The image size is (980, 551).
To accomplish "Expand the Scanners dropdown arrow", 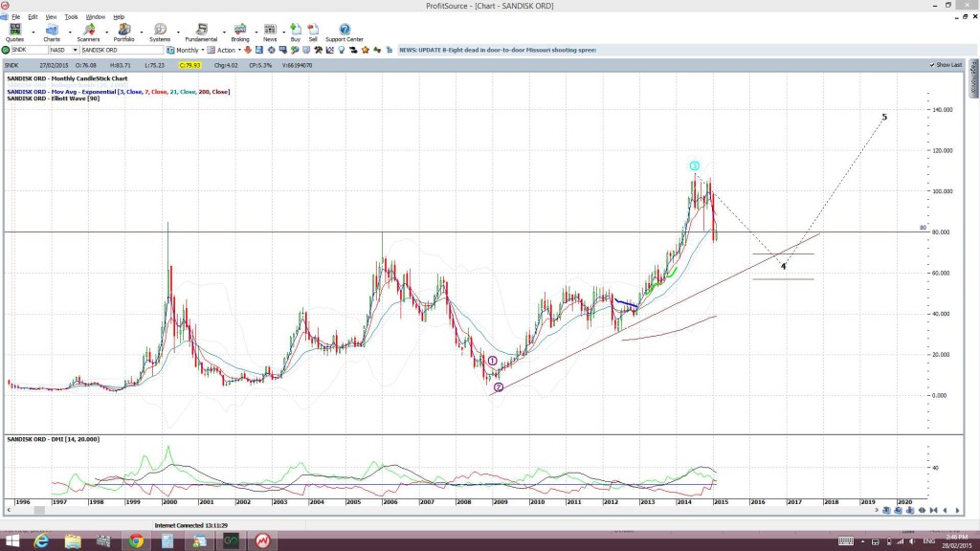I will pyautogui.click(x=106, y=33).
